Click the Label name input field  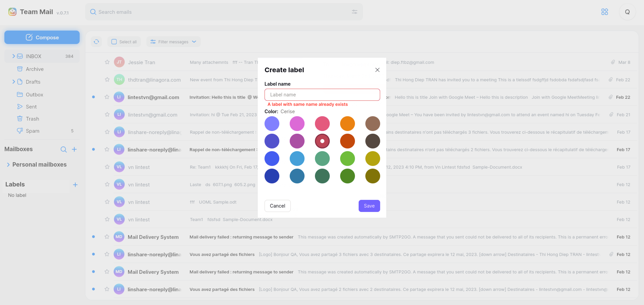point(322,95)
